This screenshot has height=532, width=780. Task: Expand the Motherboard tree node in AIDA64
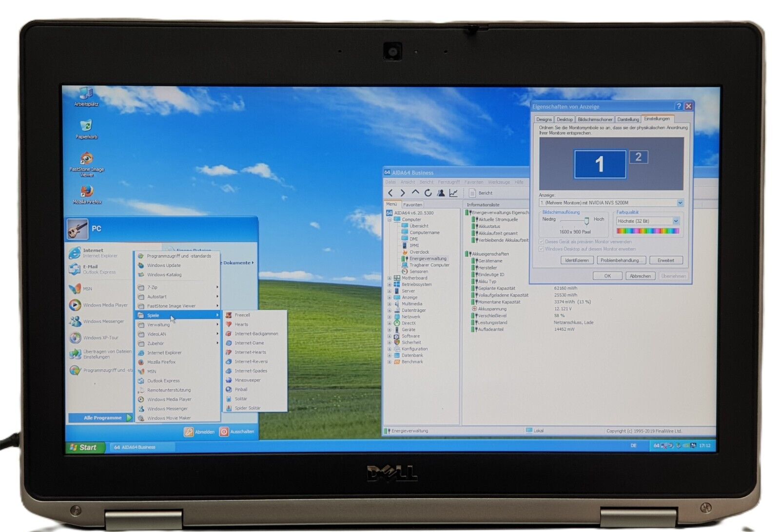(x=390, y=278)
